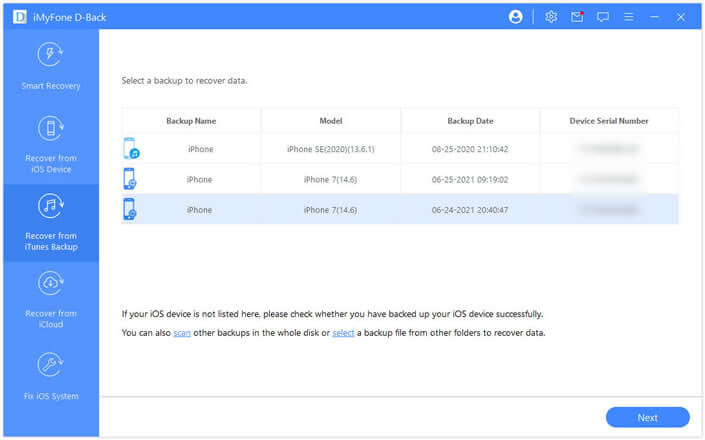705x440 pixels.
Task: Click the scan link to search disk
Action: pos(182,333)
